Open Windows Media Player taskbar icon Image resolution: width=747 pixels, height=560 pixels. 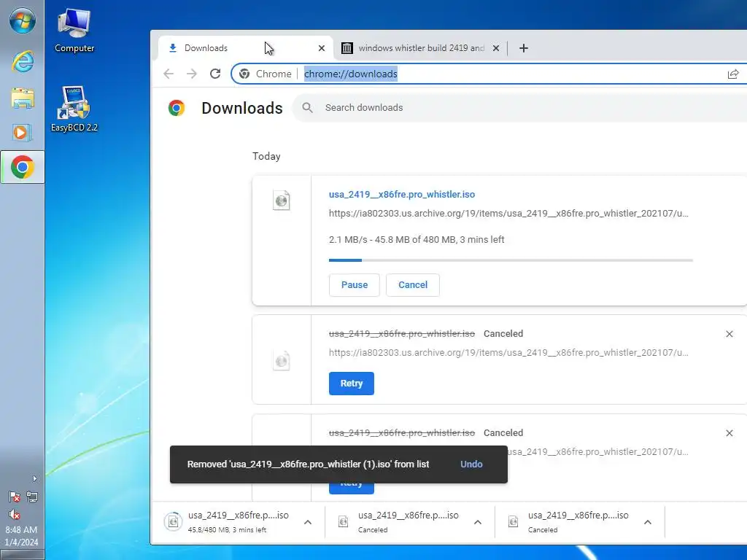(23, 132)
